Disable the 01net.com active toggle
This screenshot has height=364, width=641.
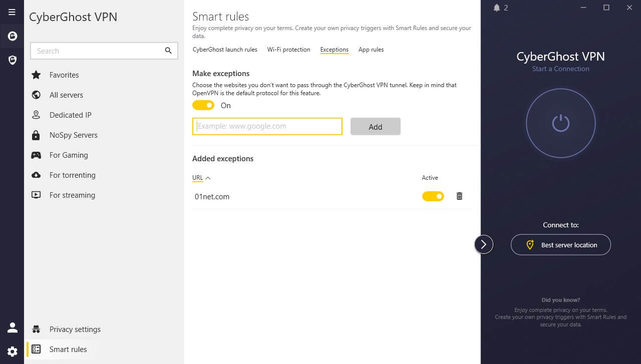[x=433, y=196]
